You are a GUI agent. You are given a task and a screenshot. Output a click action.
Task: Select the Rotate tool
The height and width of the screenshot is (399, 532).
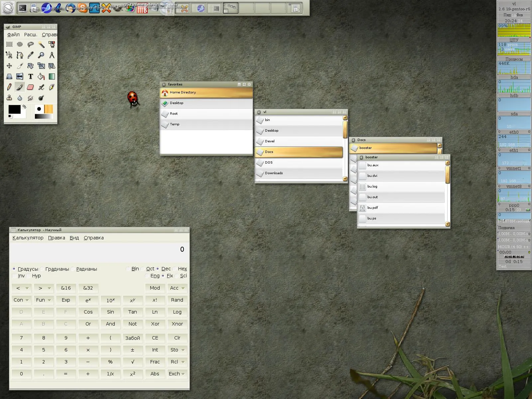pos(31,66)
